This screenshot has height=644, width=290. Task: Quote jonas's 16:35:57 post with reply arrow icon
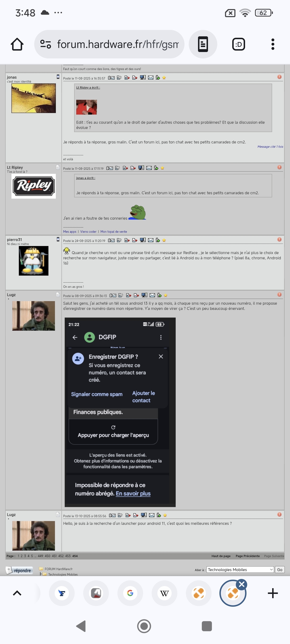click(127, 78)
